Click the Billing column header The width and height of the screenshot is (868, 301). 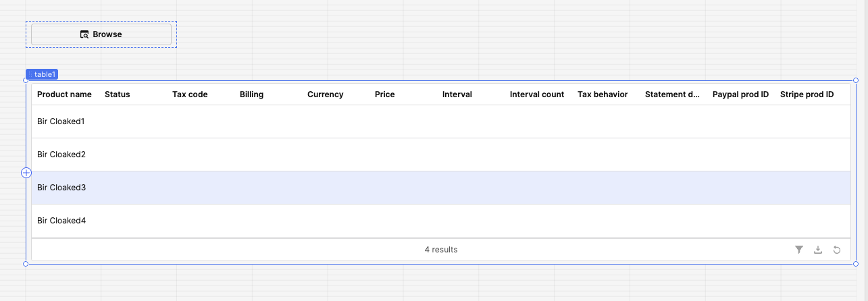tap(251, 94)
